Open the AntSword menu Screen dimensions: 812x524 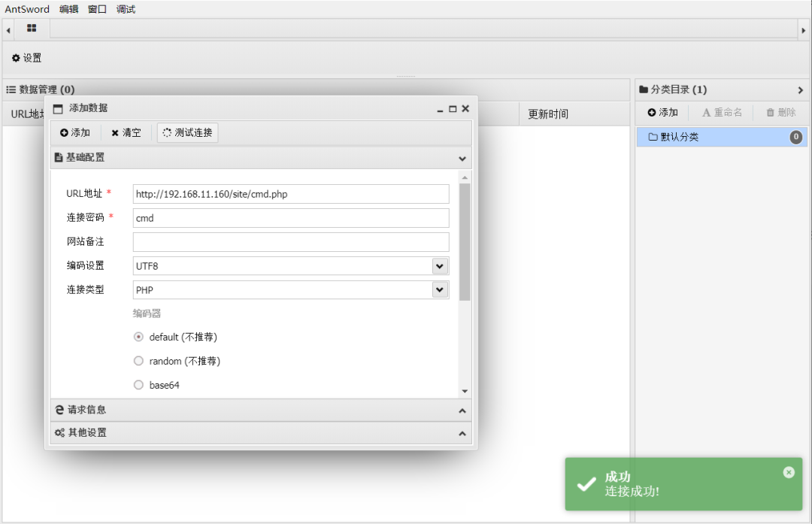(27, 9)
